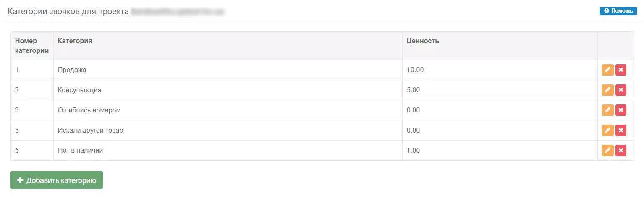Image resolution: width=644 pixels, height=201 pixels.
Task: Click the Категория column header
Action: pos(75,41)
